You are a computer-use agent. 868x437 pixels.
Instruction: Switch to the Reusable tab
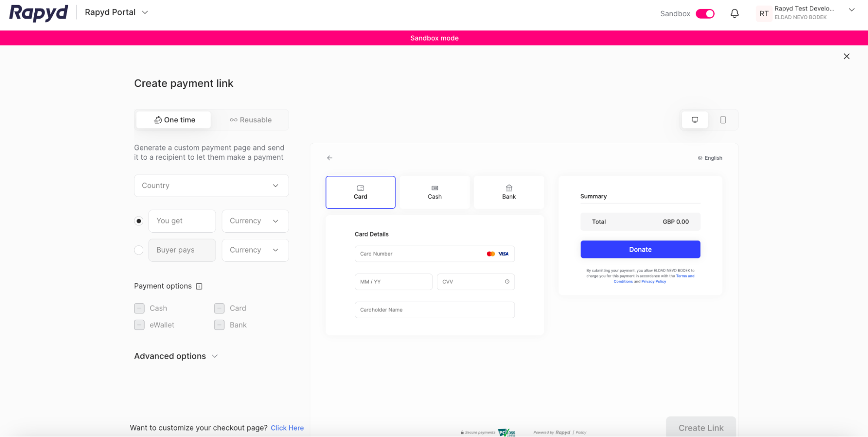coord(251,120)
